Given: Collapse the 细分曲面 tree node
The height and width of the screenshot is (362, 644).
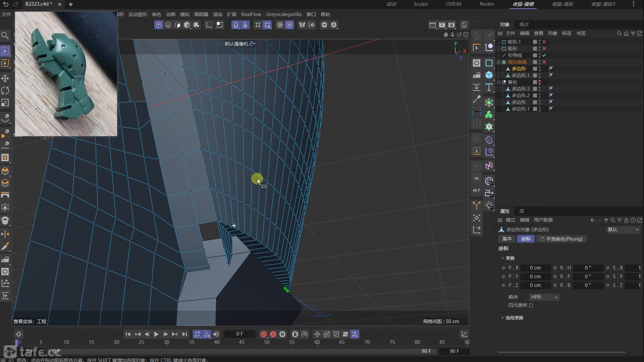Looking at the screenshot, I should [499, 62].
